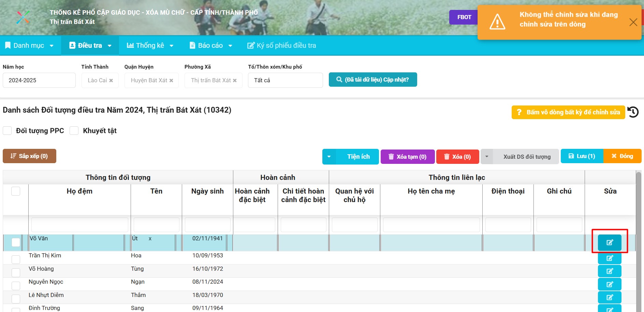
Task: Enable the Đối tượng PPC checkbox
Action: tap(8, 131)
